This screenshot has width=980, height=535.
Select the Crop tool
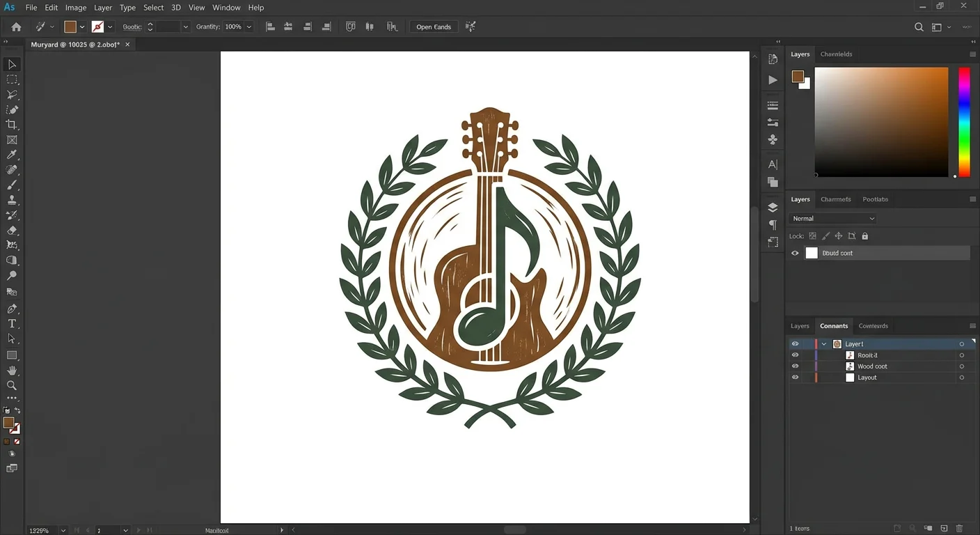(12, 125)
